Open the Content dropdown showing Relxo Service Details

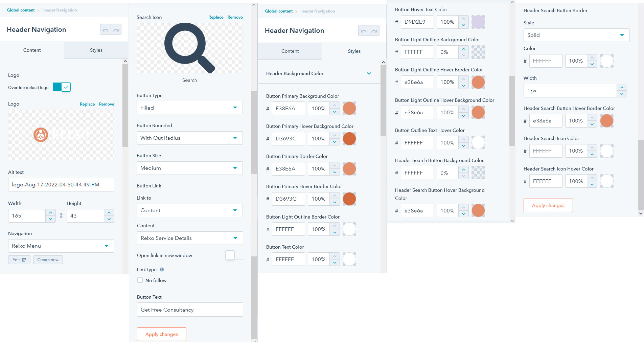pos(190,238)
